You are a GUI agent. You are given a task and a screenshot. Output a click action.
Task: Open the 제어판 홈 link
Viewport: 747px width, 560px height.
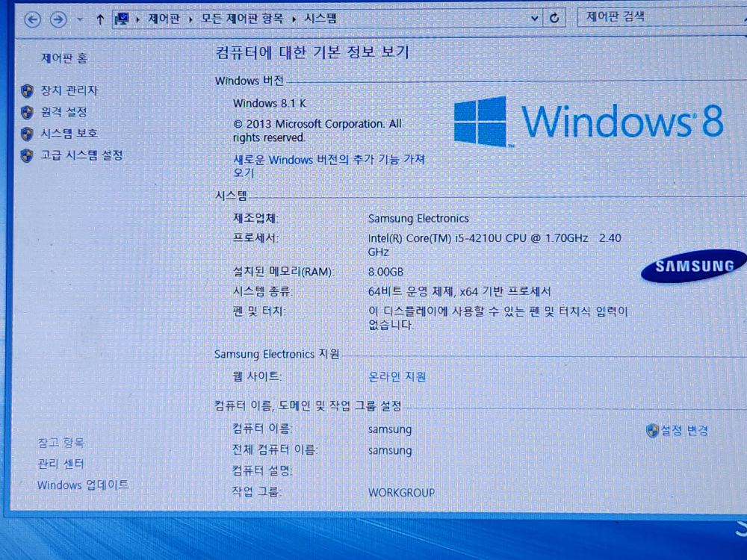(64, 58)
